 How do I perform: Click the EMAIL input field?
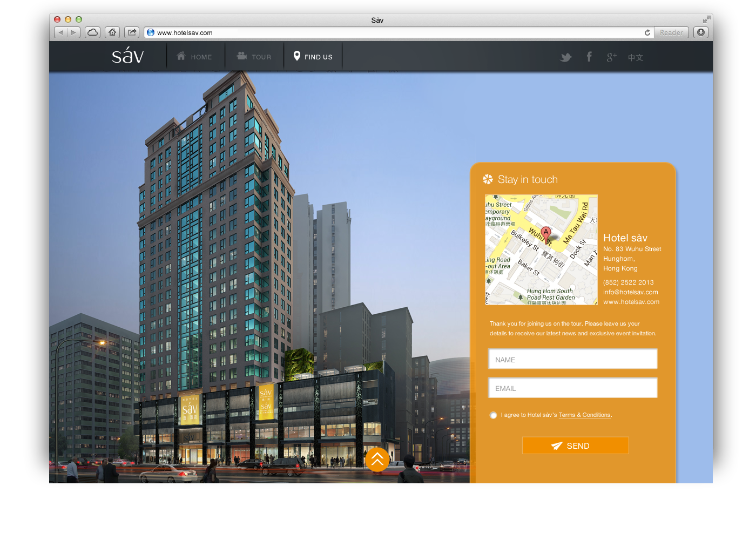click(573, 388)
